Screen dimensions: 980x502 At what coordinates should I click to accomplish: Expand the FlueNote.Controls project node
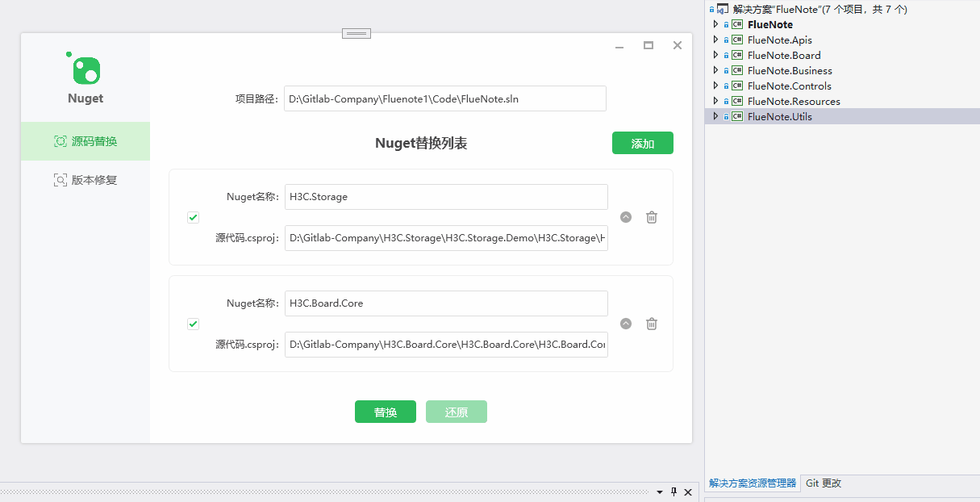[x=715, y=86]
